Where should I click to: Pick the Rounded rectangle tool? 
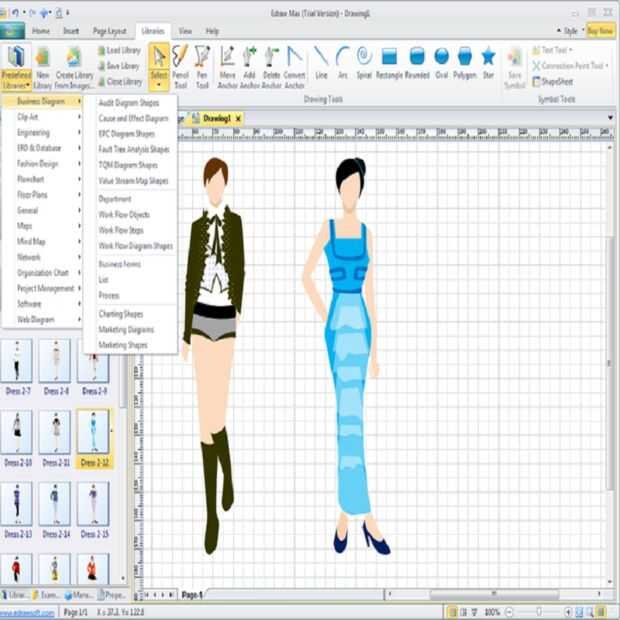pos(417,62)
